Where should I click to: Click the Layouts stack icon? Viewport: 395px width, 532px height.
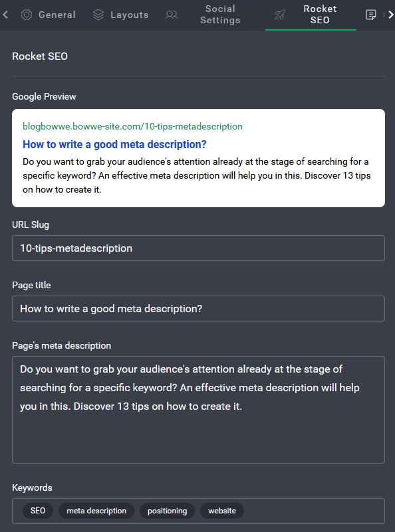pos(98,15)
